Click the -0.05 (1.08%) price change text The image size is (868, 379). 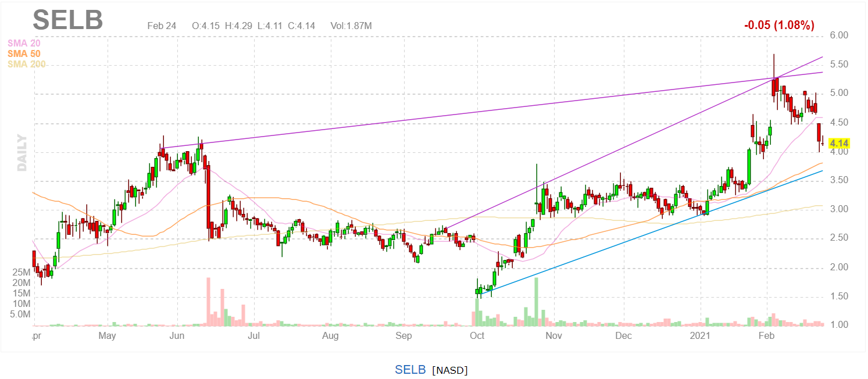(x=779, y=25)
